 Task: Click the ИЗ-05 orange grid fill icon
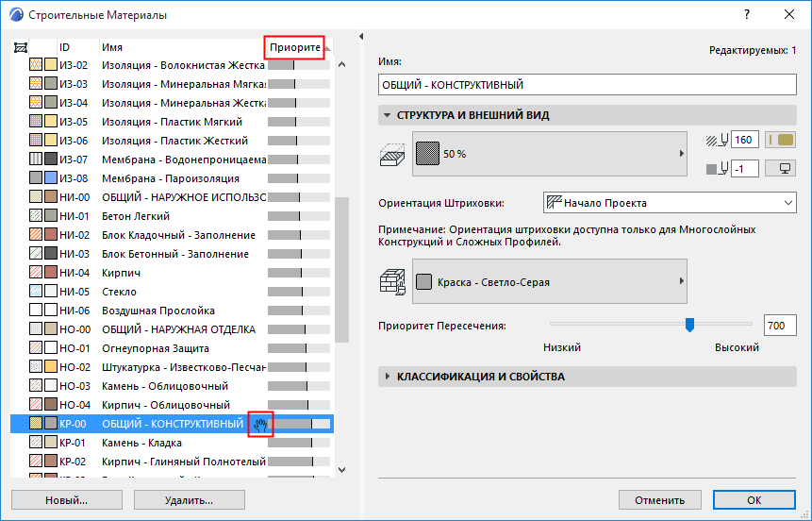point(36,122)
